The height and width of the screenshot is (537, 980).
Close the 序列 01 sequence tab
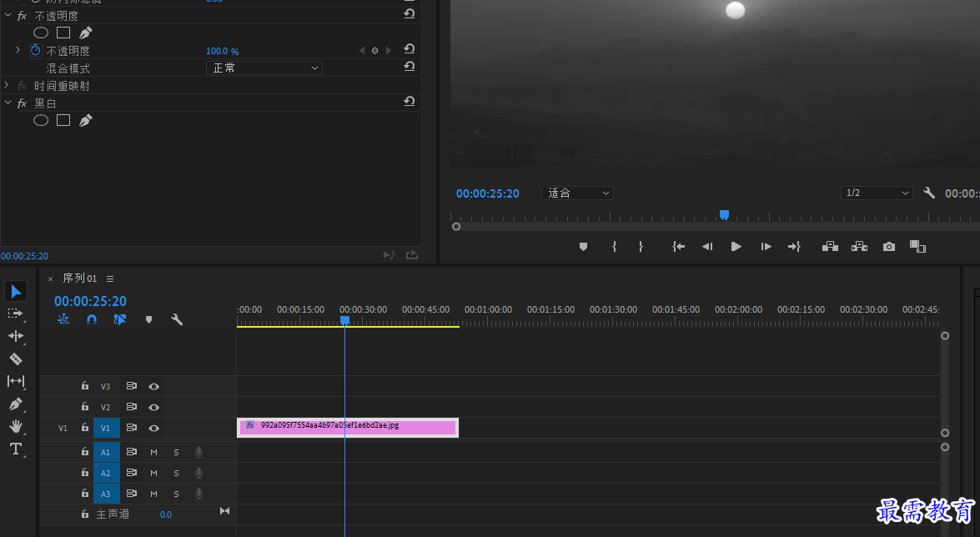click(51, 279)
